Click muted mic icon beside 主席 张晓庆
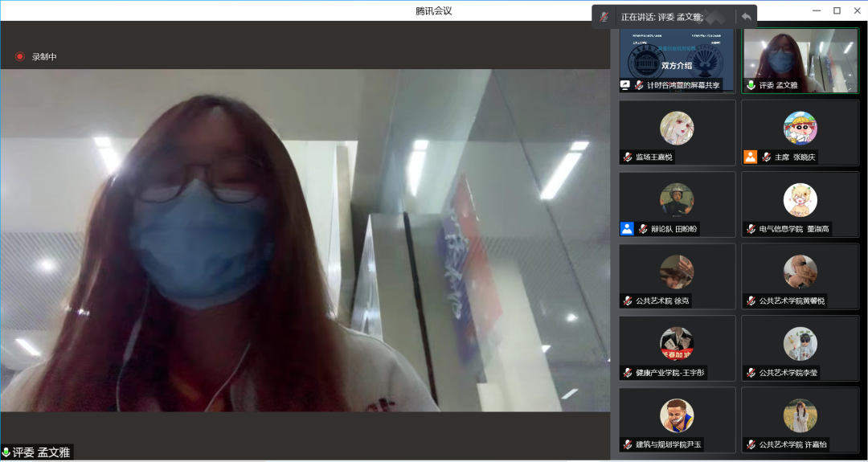 [766, 157]
